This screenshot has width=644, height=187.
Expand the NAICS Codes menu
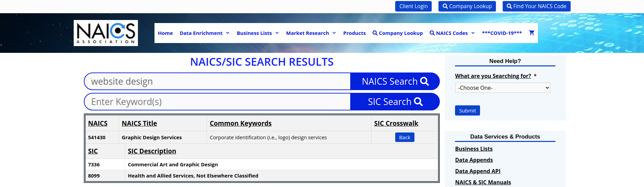(452, 33)
